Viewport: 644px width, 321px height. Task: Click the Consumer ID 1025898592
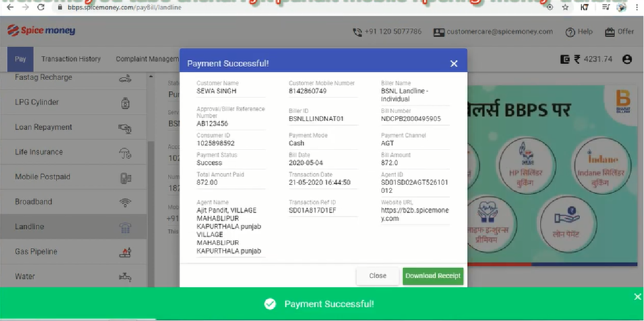(x=216, y=143)
